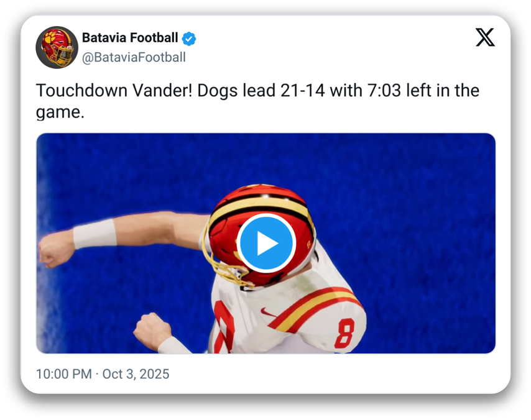531x420 pixels.
Task: Open the @BataviaFootball handle link
Action: click(x=134, y=57)
